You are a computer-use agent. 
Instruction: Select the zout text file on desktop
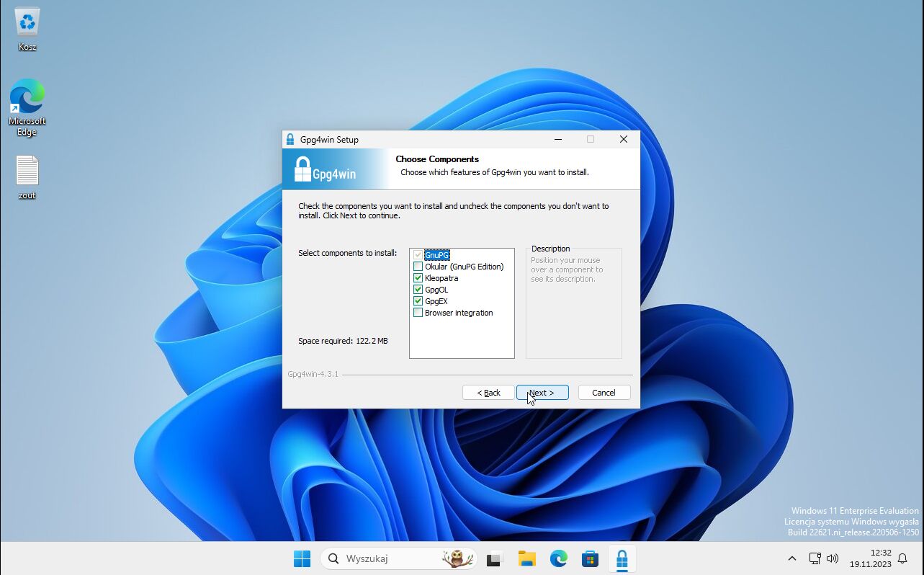27,171
